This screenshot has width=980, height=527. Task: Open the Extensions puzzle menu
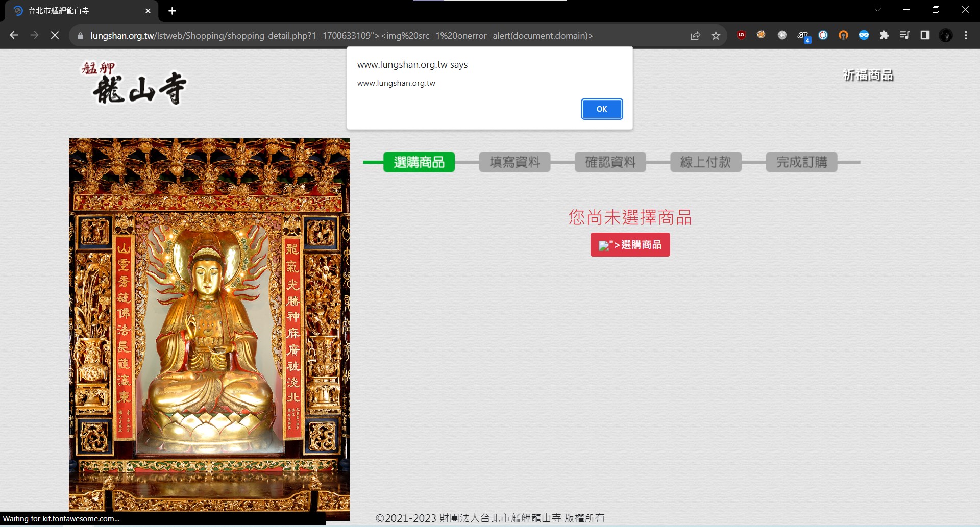pyautogui.click(x=884, y=35)
